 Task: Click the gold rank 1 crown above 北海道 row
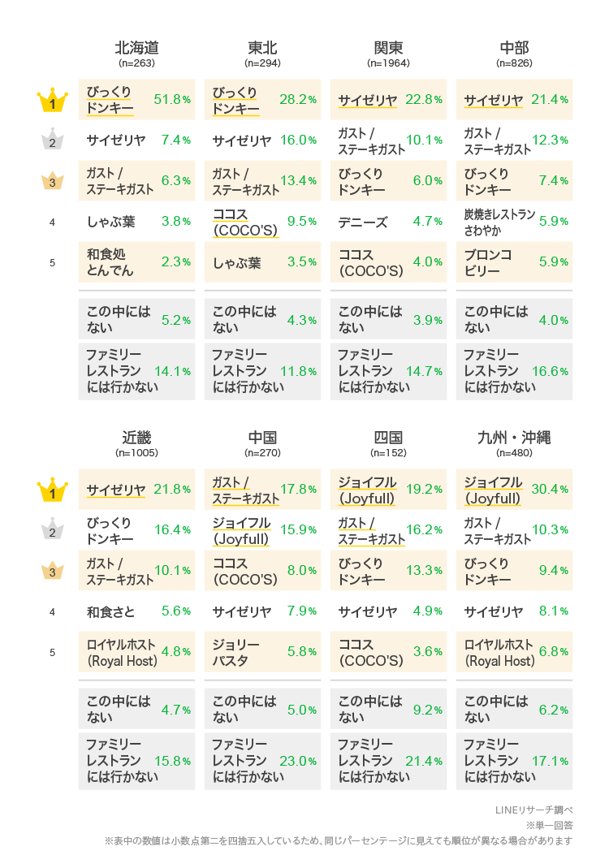coord(52,101)
